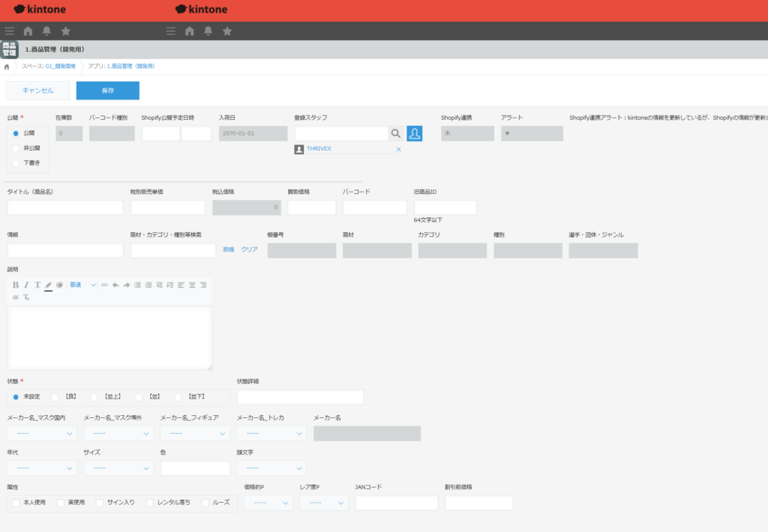
Task: Click the タイトル (商品名) input field
Action: (x=65, y=208)
